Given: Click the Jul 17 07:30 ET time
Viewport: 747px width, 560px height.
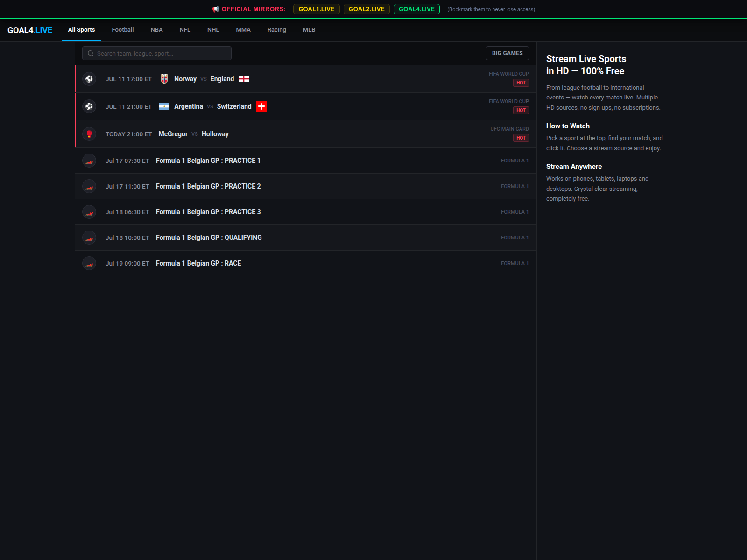Looking at the screenshot, I should point(127,161).
